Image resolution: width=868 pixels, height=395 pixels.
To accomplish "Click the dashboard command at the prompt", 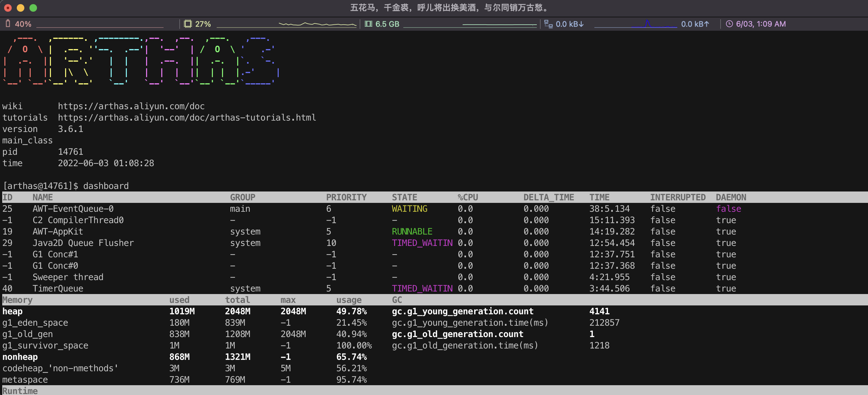I will pos(106,186).
